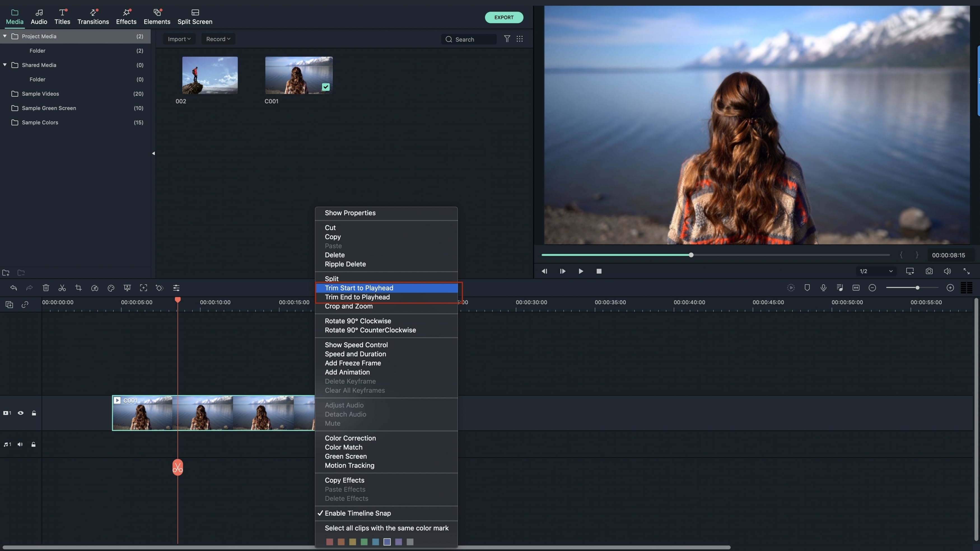This screenshot has width=980, height=551.
Task: Click the Split Screen tab
Action: point(195,22)
